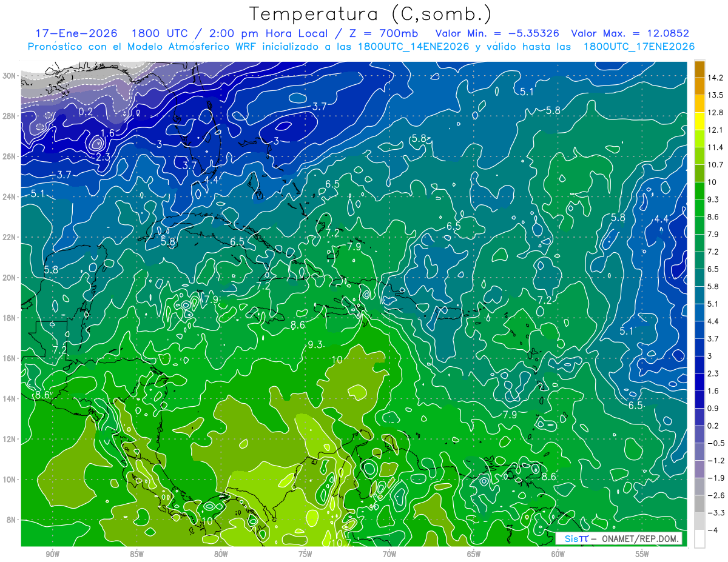Click the 28N latitude axis label
Screen dimensions: 728x562
9,116
